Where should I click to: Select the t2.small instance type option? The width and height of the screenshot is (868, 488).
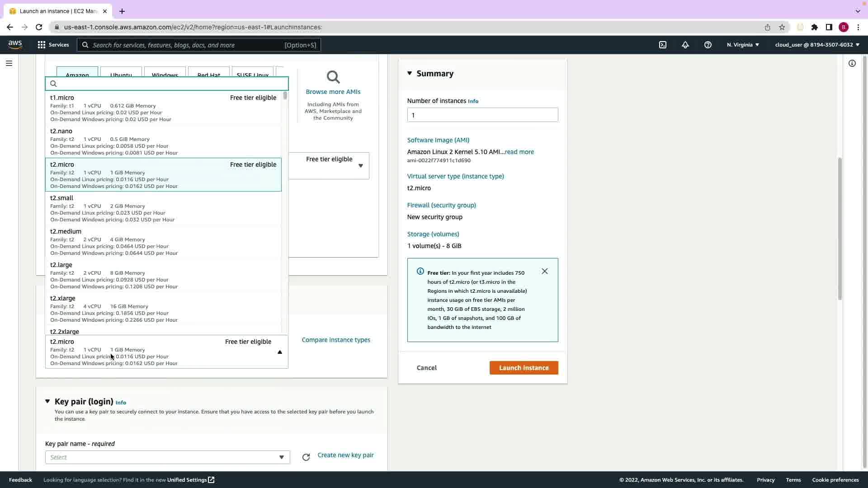pyautogui.click(x=163, y=208)
